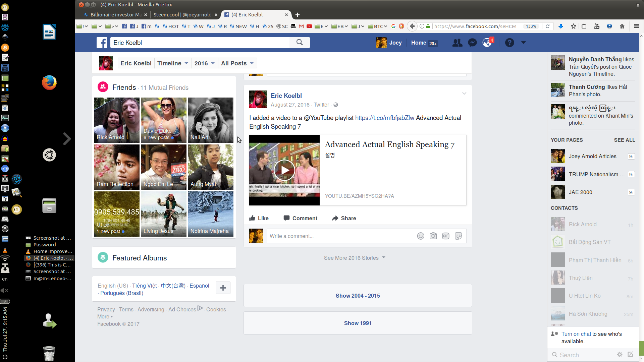The height and width of the screenshot is (362, 644).
Task: Click Show 1991 button
Action: click(x=358, y=323)
